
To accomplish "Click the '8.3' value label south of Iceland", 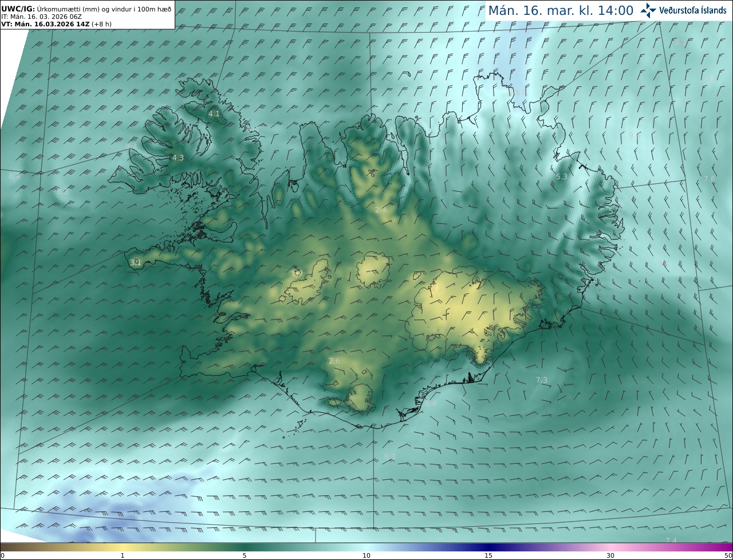I will point(390,456).
